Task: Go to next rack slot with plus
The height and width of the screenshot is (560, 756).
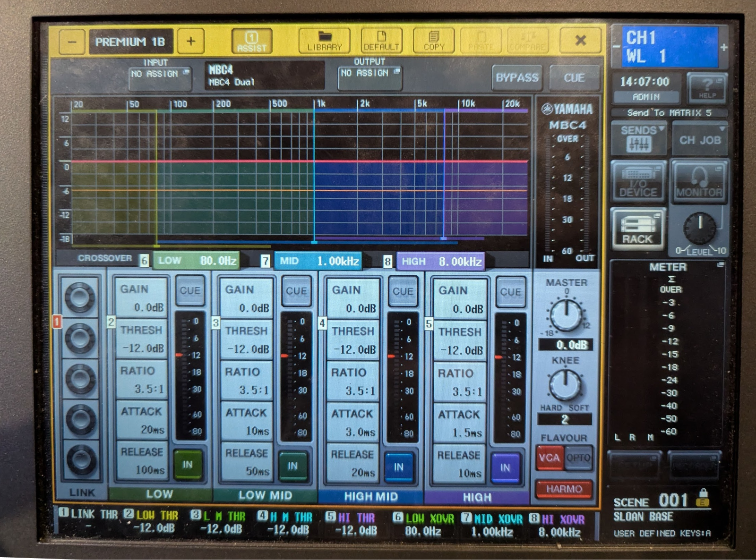Action: coord(191,42)
